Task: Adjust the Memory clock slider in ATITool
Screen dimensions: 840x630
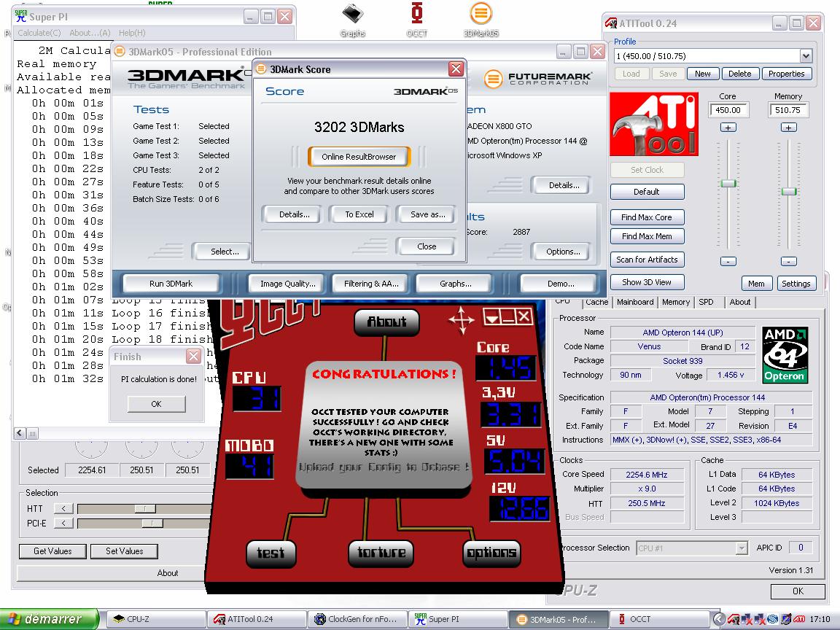Action: pos(788,192)
